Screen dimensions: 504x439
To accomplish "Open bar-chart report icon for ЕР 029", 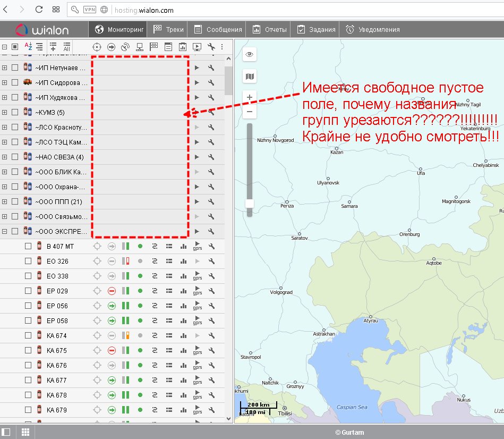I will tap(184, 291).
